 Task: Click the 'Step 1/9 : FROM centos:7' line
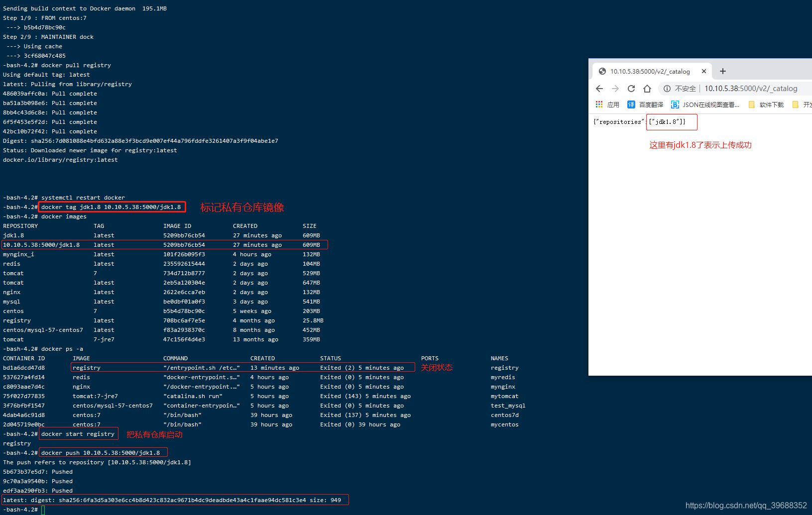[x=45, y=18]
